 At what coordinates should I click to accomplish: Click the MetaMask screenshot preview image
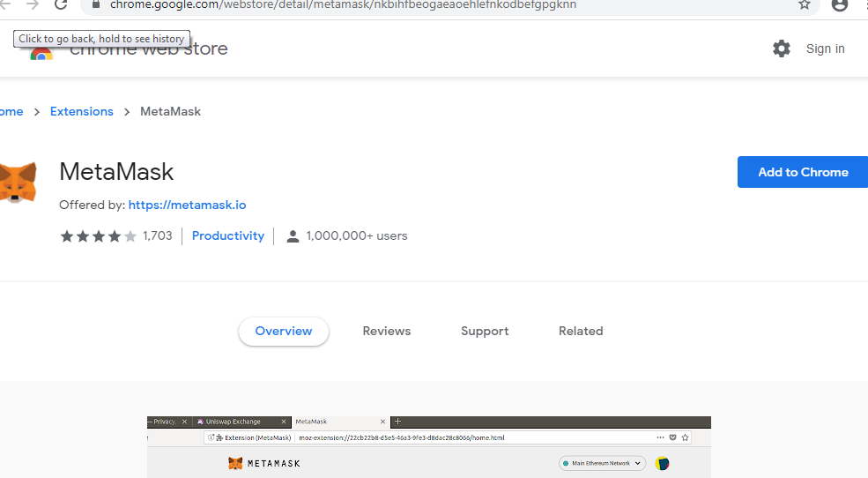tap(429, 447)
